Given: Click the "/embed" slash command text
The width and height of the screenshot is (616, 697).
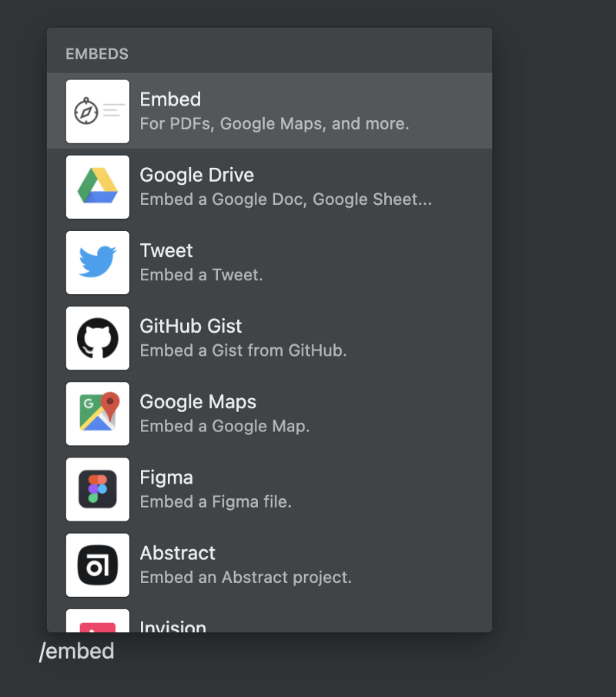Looking at the screenshot, I should pos(77,651).
